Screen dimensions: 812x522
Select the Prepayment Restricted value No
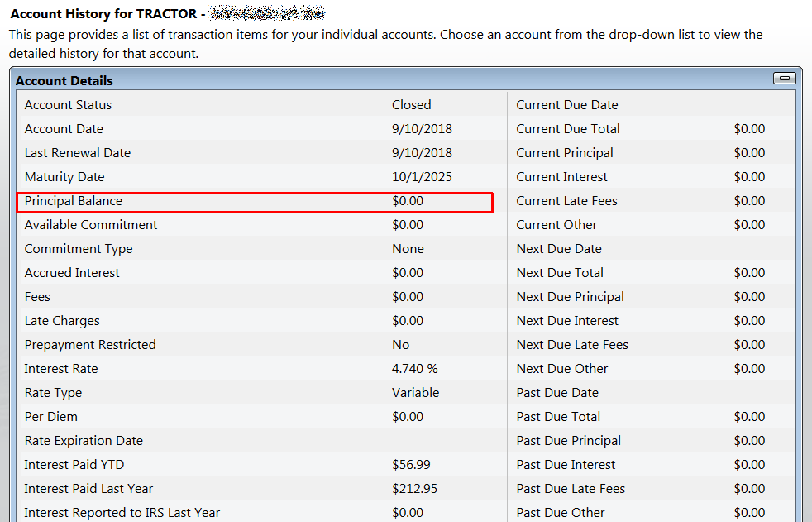tap(400, 345)
